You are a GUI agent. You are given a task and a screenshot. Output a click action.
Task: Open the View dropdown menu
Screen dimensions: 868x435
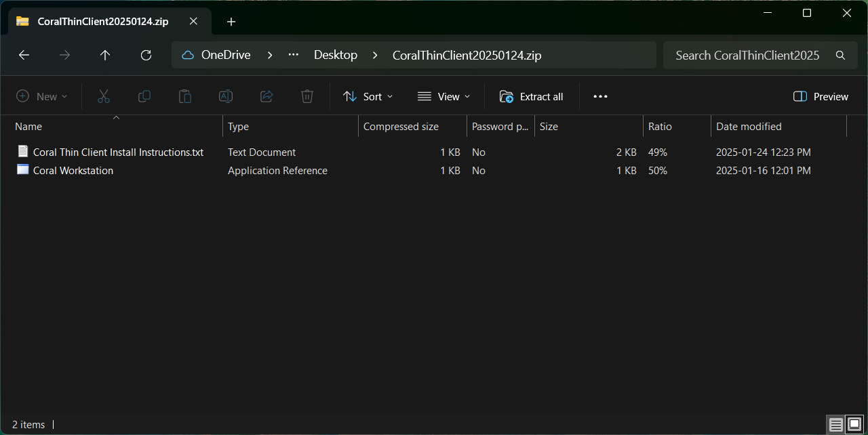click(444, 97)
